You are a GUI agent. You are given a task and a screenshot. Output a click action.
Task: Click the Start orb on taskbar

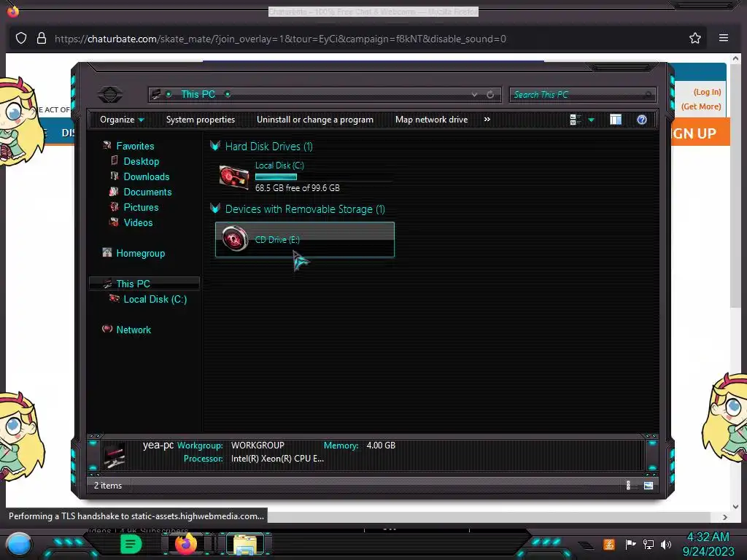click(x=19, y=544)
